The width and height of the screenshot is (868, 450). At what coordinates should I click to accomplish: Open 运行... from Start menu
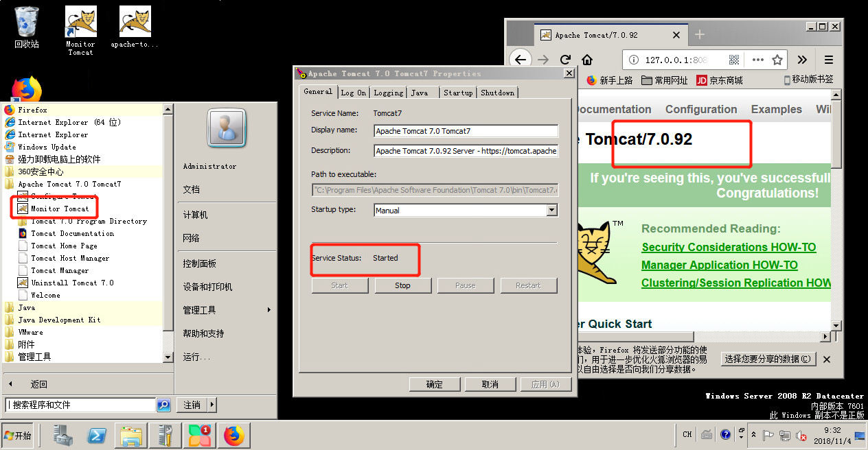click(x=196, y=357)
